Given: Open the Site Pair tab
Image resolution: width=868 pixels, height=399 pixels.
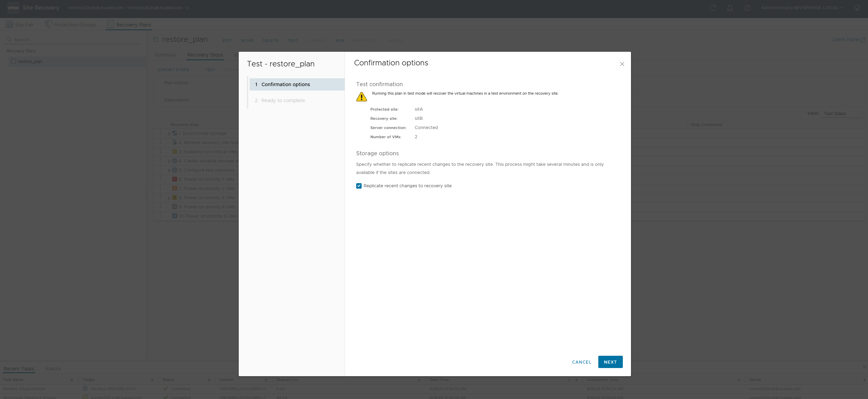Looking at the screenshot, I should click(20, 25).
